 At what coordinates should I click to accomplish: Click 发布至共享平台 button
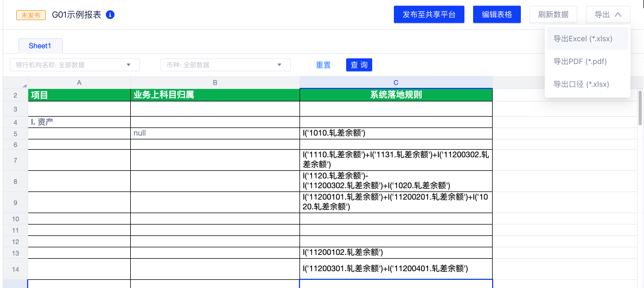[429, 15]
